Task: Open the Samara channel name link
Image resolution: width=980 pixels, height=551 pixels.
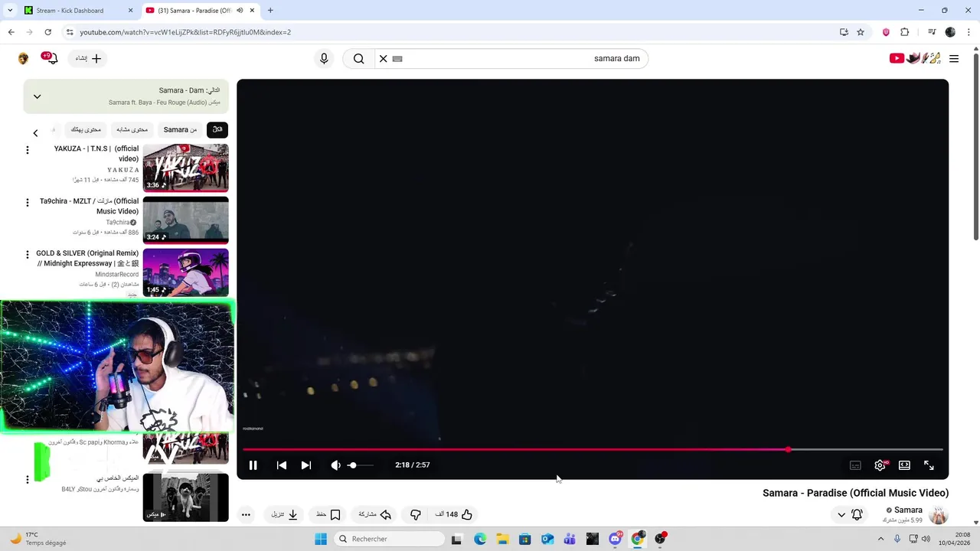Action: [x=908, y=510]
